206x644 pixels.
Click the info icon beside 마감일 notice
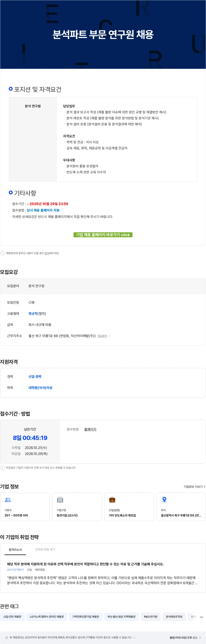3,468
